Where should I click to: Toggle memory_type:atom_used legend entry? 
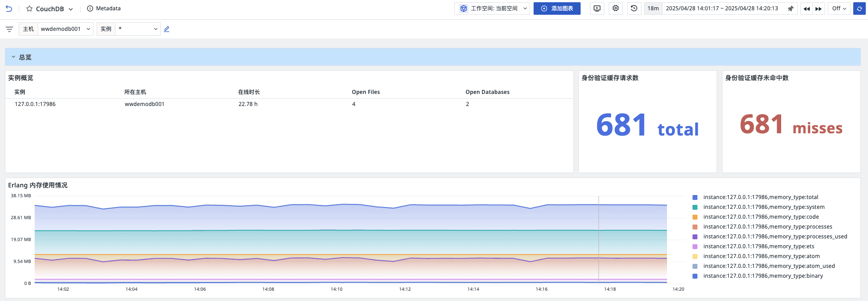point(769,266)
